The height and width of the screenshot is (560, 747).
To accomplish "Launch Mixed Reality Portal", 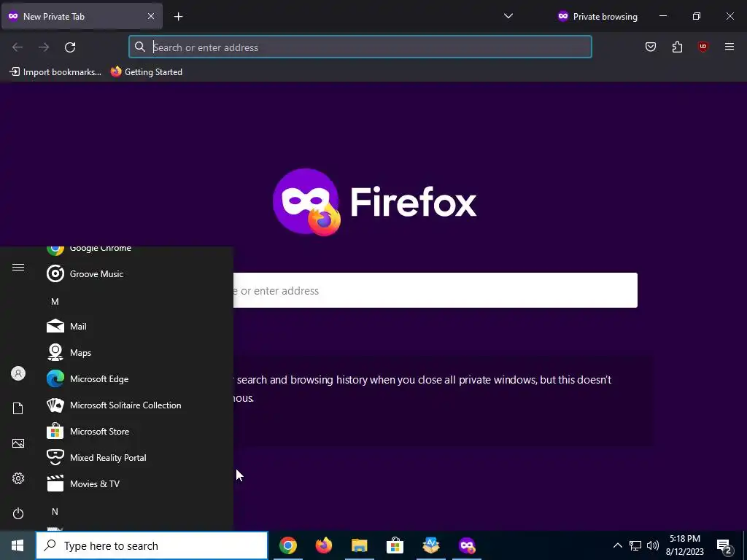I will [x=139, y=458].
